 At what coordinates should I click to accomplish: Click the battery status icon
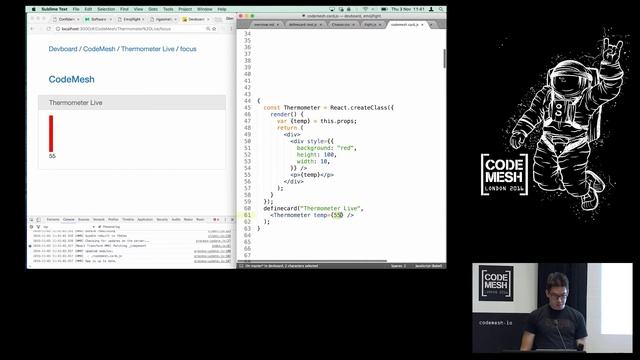(x=384, y=9)
